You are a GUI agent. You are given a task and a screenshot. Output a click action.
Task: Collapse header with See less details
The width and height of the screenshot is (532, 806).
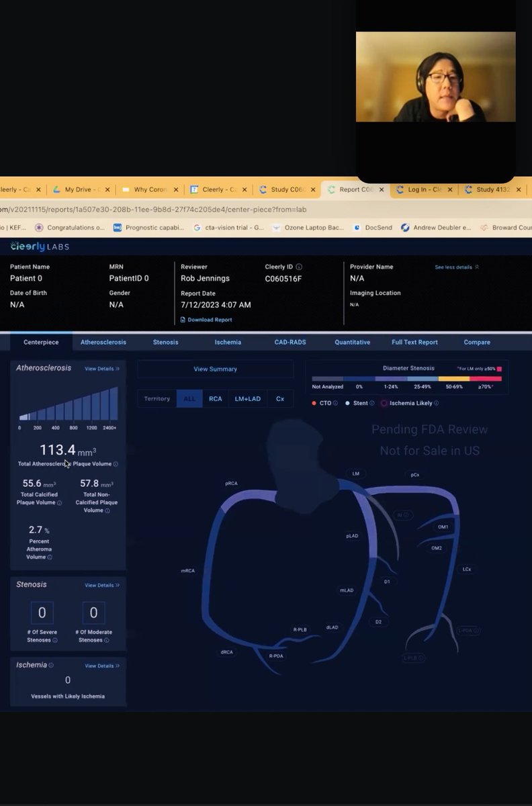pos(457,267)
